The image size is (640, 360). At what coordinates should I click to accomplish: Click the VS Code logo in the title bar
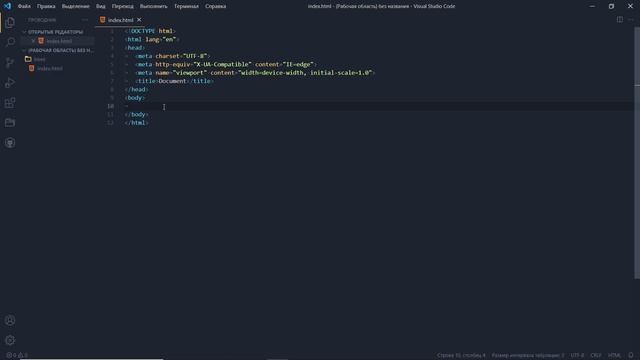(x=7, y=6)
